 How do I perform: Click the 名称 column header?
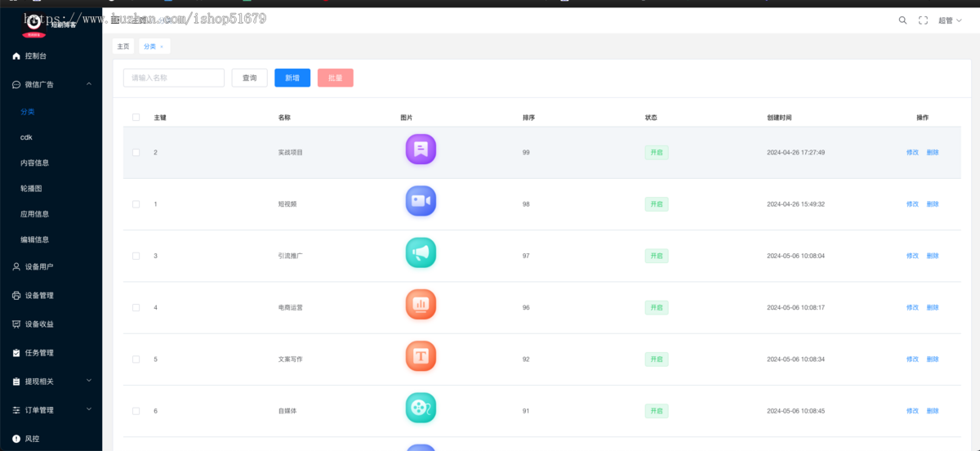point(284,118)
